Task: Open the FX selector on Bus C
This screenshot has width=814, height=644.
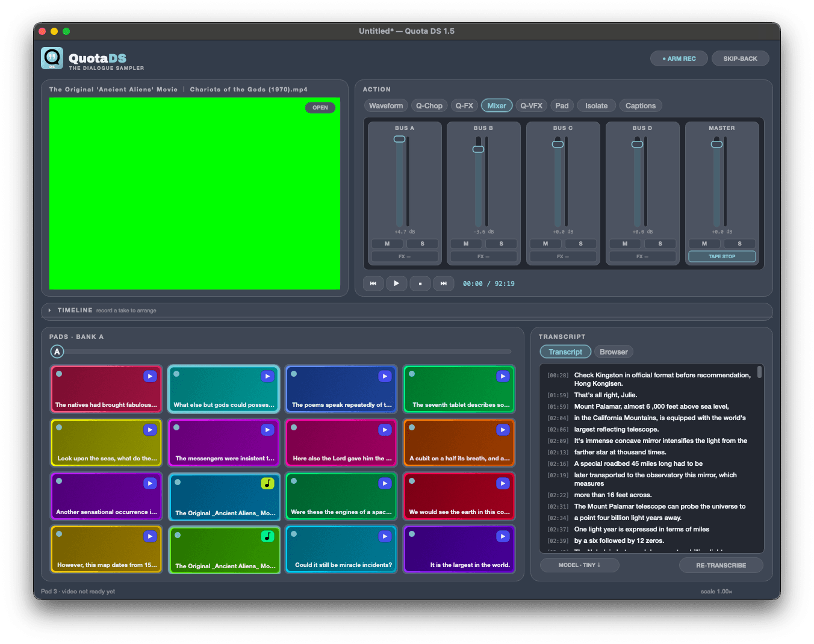Action: tap(563, 256)
